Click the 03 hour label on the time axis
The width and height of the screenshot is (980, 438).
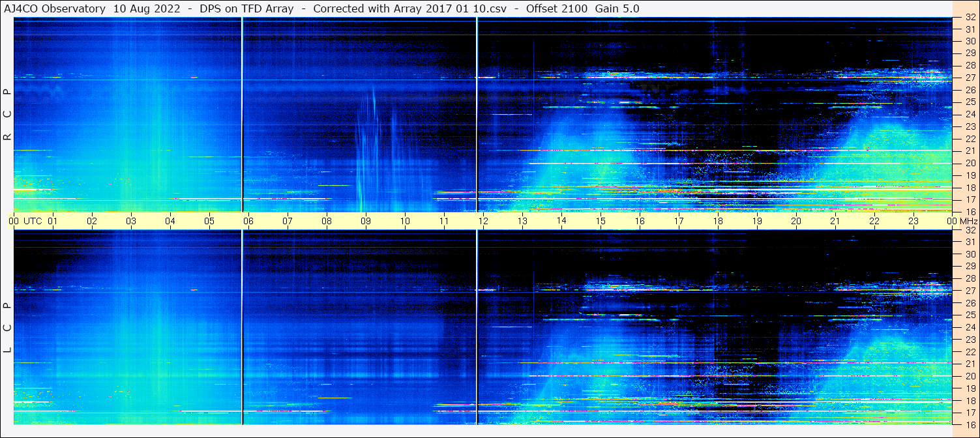131,221
